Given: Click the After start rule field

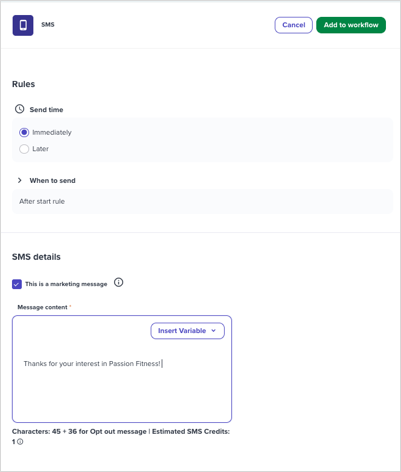Looking at the screenshot, I should tap(203, 201).
